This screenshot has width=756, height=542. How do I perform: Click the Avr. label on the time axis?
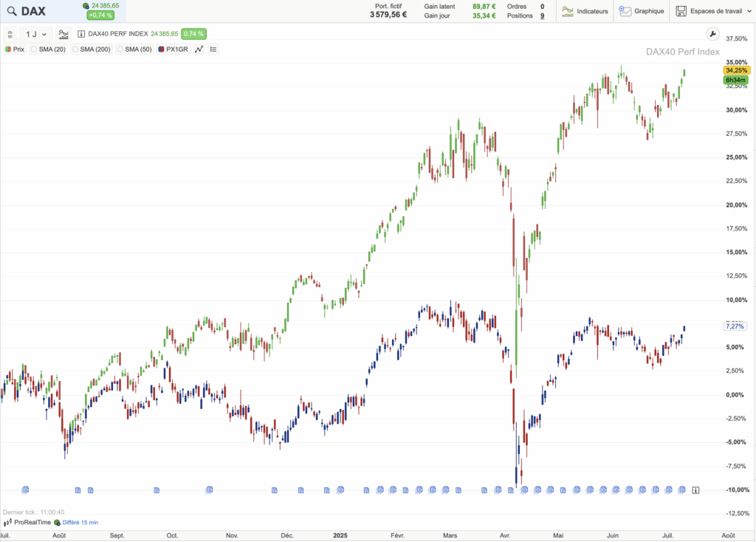pos(505,535)
